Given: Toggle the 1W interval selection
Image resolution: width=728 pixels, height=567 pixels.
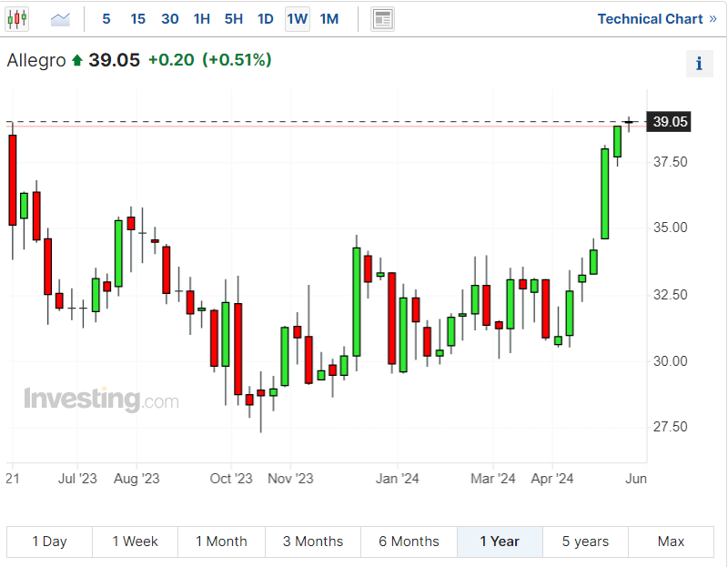Looking at the screenshot, I should (x=297, y=18).
